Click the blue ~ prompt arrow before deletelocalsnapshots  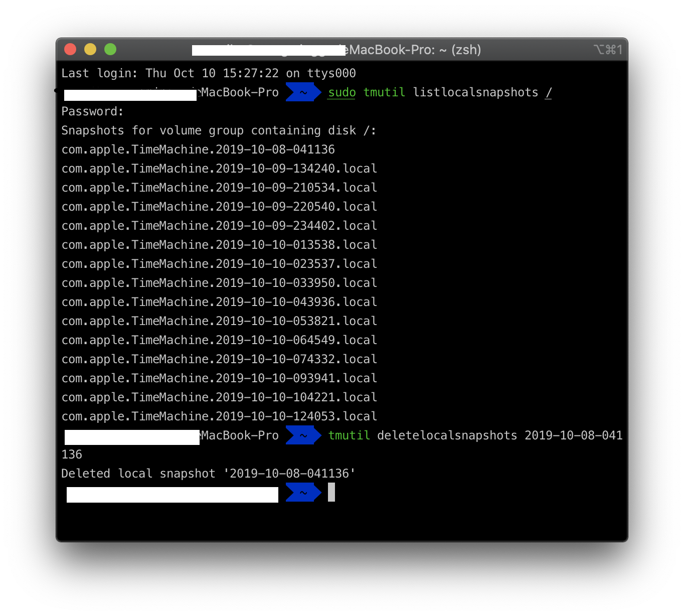303,435
